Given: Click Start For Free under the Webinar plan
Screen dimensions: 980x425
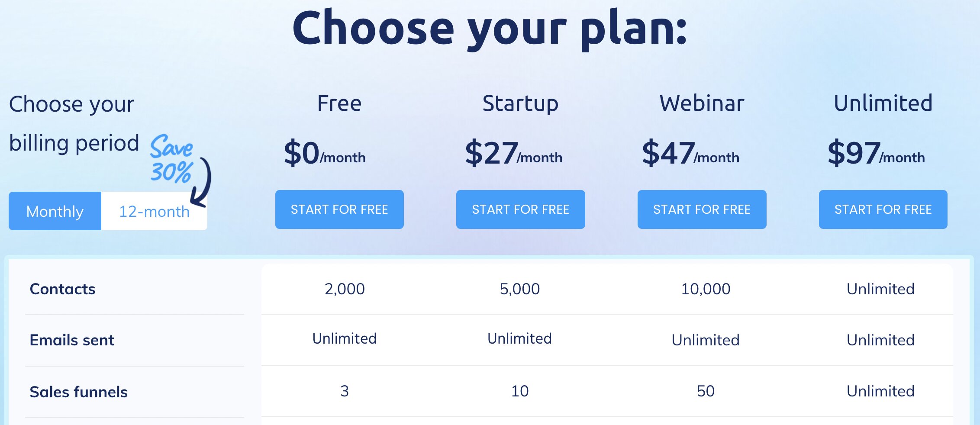Looking at the screenshot, I should click(x=701, y=209).
